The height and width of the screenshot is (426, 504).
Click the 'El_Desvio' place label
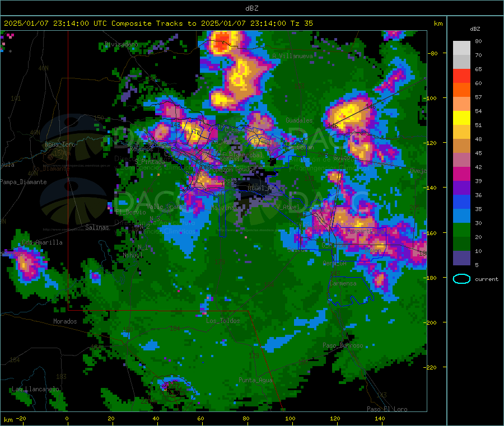point(130,212)
